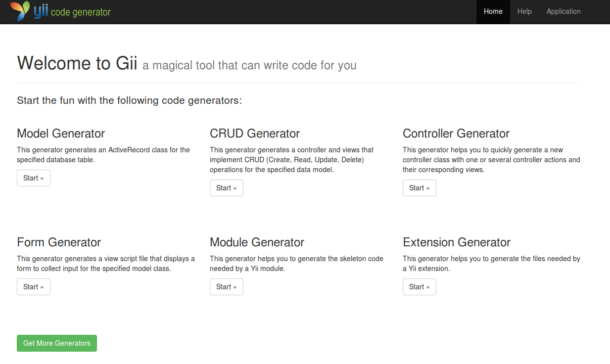Start the Form Generator
The height and width of the screenshot is (364, 610).
34,287
